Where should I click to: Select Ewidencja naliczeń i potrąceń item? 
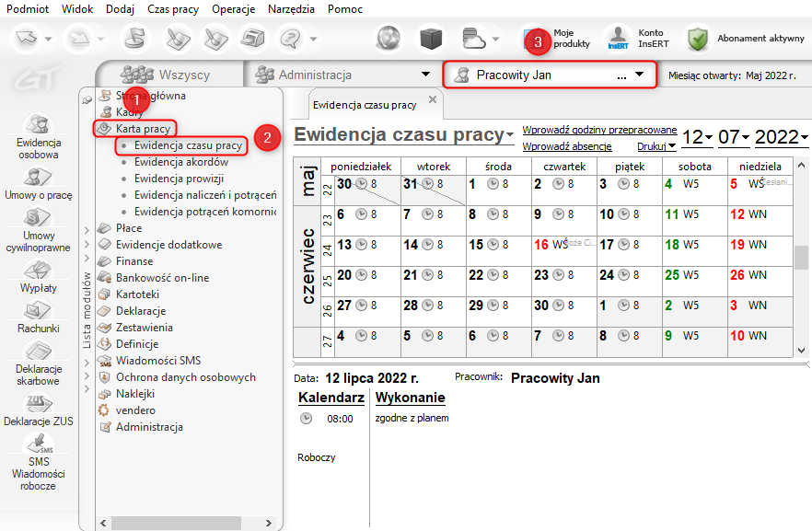tap(205, 195)
